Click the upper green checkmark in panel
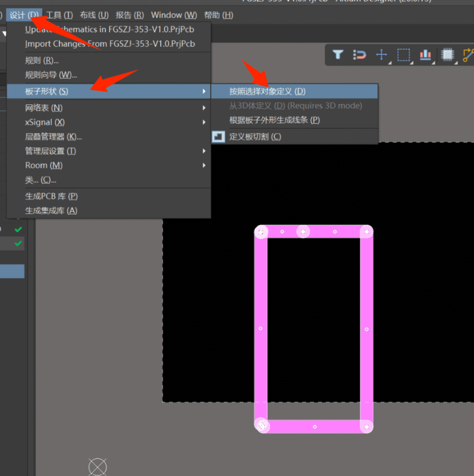The image size is (474, 476). [x=18, y=229]
